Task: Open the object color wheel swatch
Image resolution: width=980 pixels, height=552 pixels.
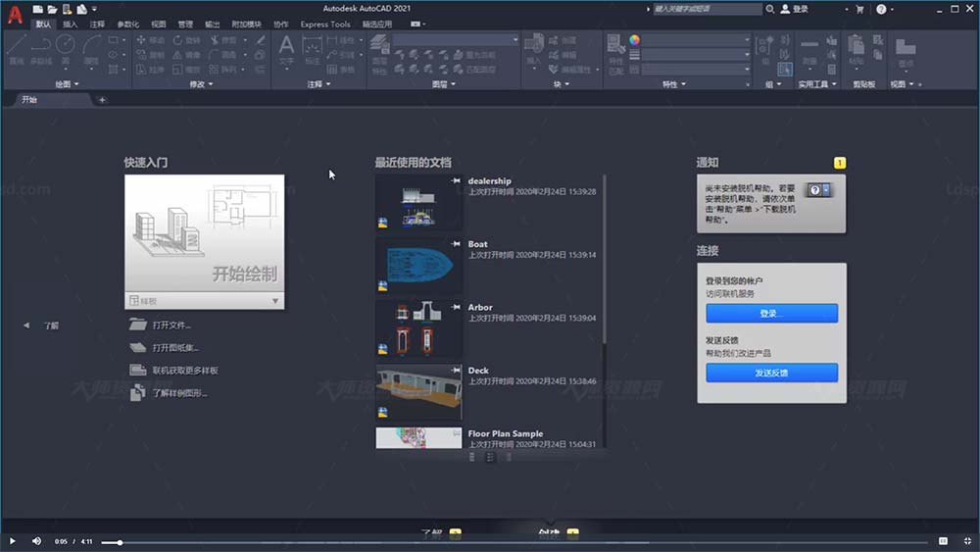Action: tap(634, 40)
